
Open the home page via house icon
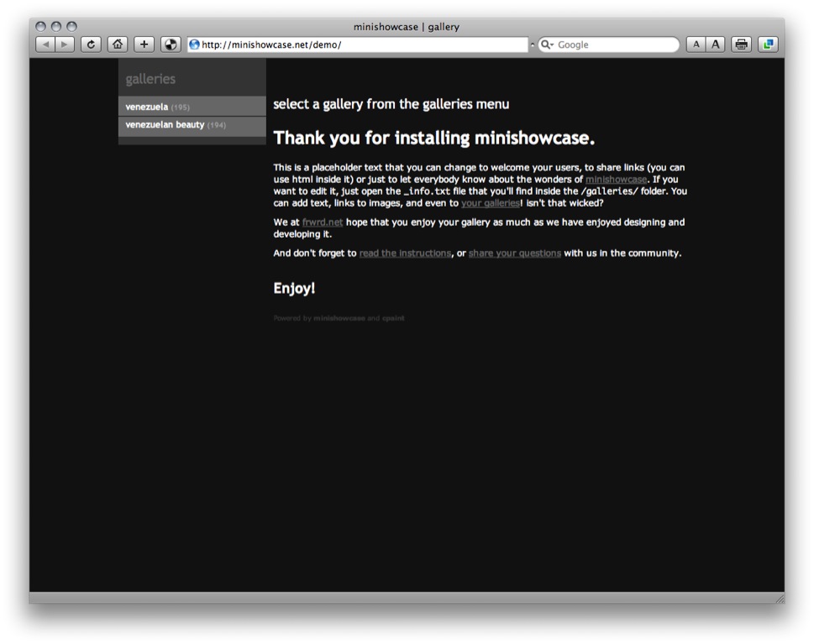point(118,45)
